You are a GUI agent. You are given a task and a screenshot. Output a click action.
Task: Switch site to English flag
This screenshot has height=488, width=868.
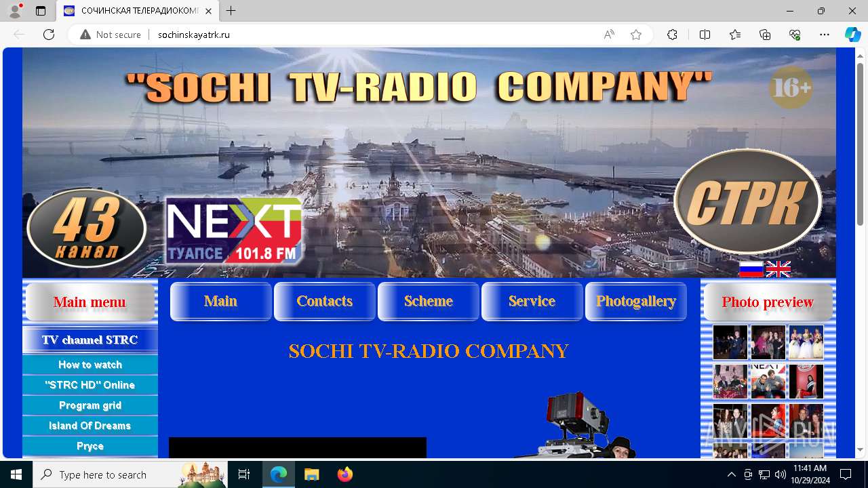pos(778,269)
